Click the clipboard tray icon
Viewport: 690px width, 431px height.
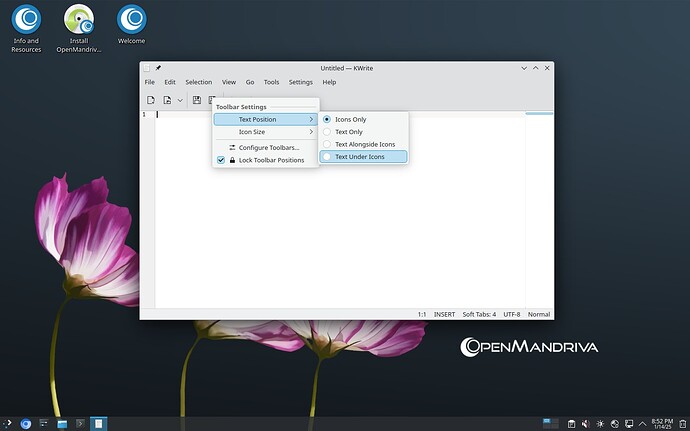570,424
